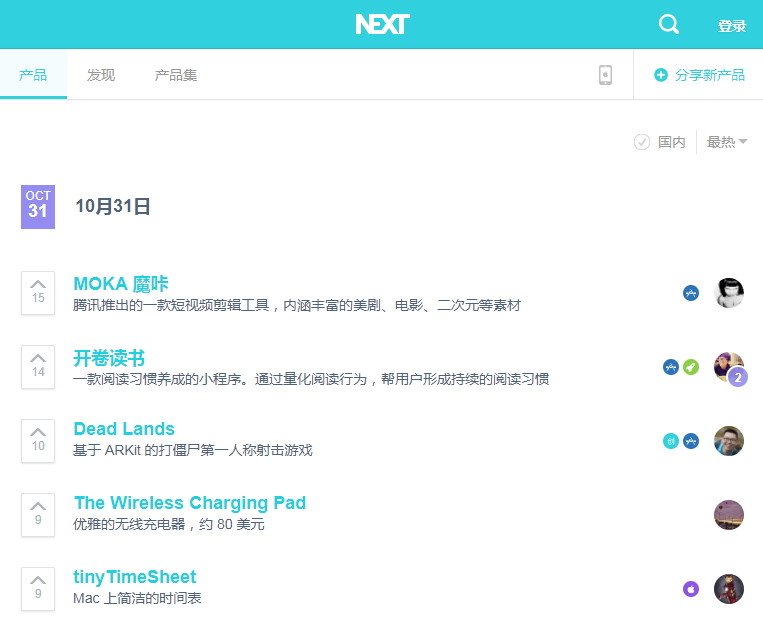Switch to the 产品 tab
This screenshot has height=628, width=763.
tap(33, 74)
